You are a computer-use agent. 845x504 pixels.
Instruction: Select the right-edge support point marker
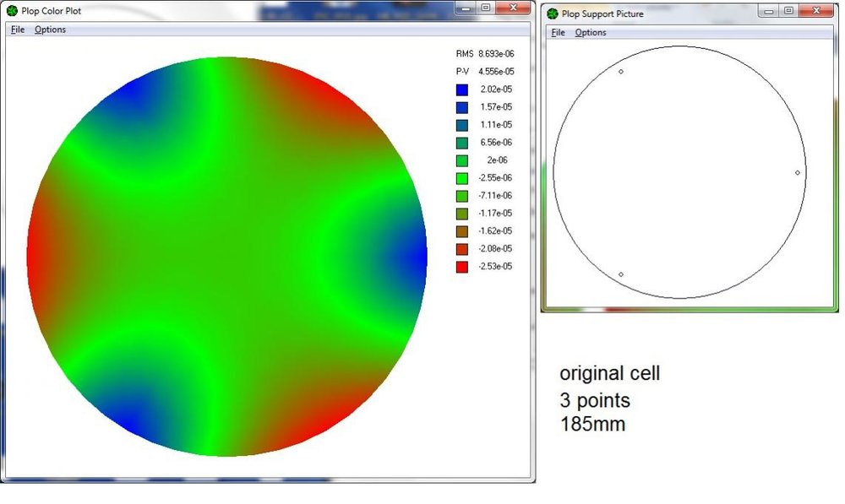[x=797, y=172]
